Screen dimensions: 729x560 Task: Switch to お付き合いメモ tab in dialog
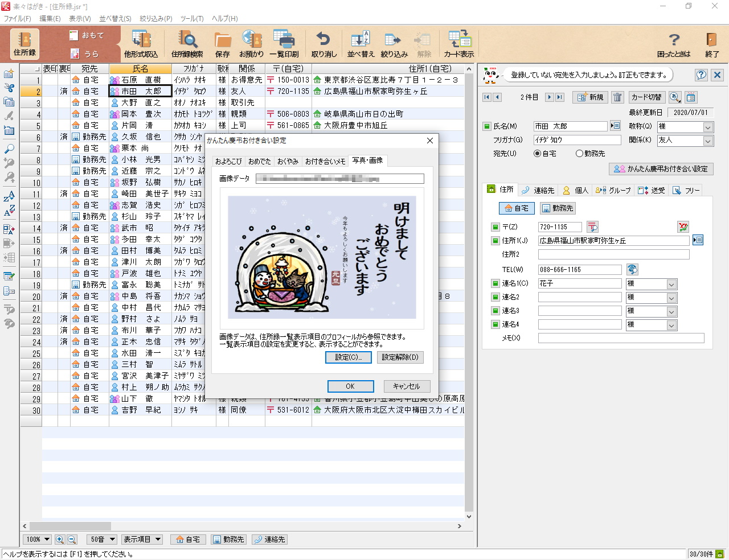pos(325,162)
